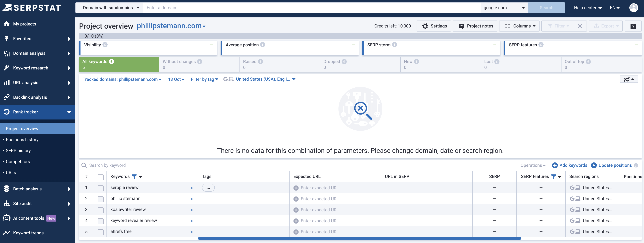This screenshot has height=243, width=644.
Task: Click the Visibility info icon
Action: click(105, 45)
